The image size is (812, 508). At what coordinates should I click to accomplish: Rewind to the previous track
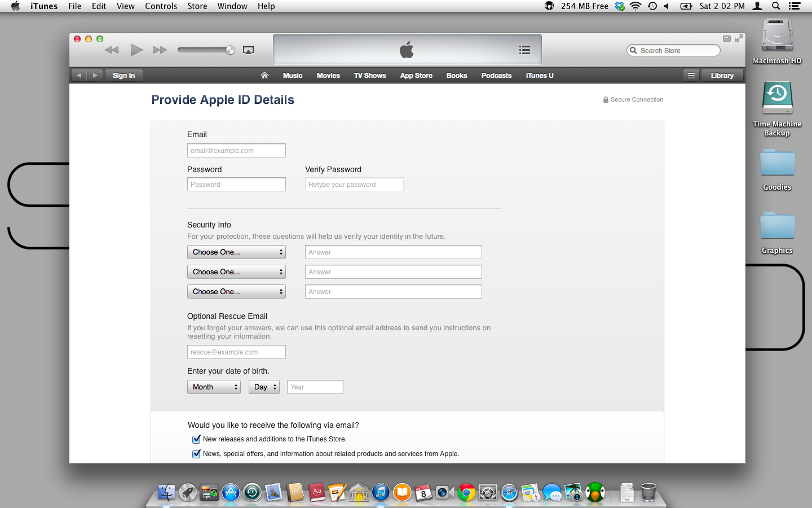click(112, 50)
